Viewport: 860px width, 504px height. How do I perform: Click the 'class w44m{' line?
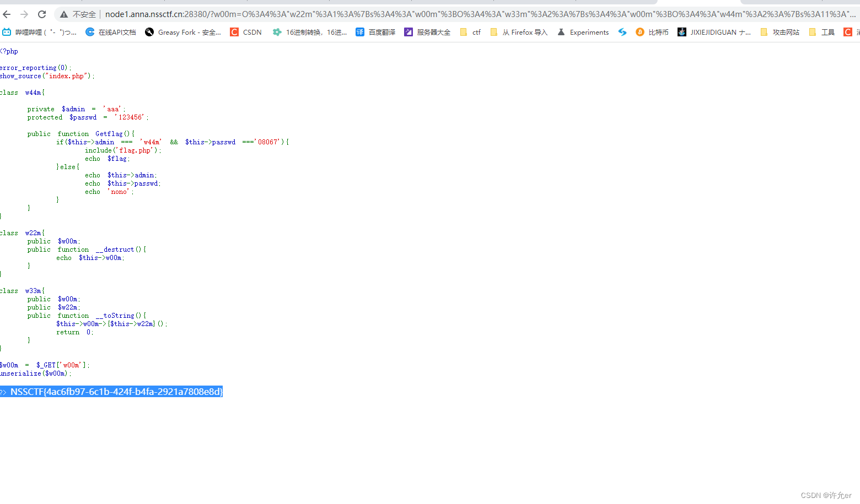tap(23, 93)
